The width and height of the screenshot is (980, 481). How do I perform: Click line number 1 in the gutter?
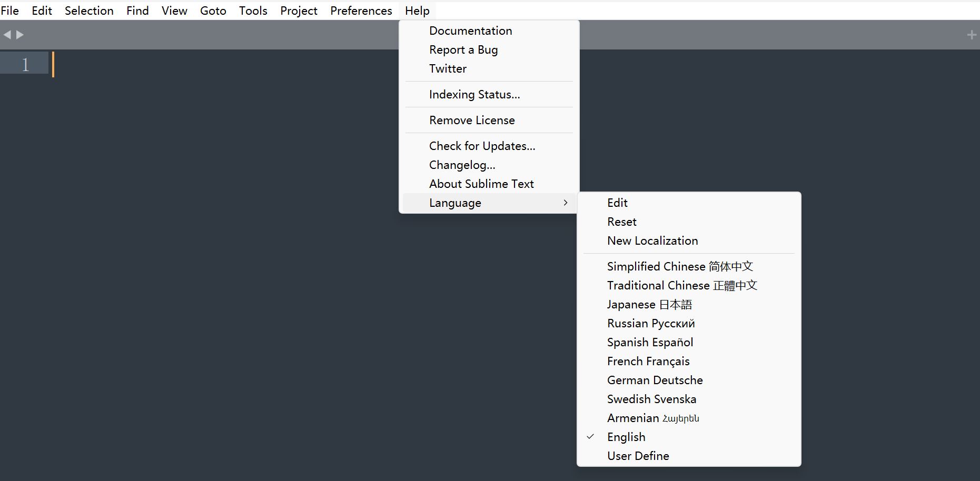[x=25, y=64]
